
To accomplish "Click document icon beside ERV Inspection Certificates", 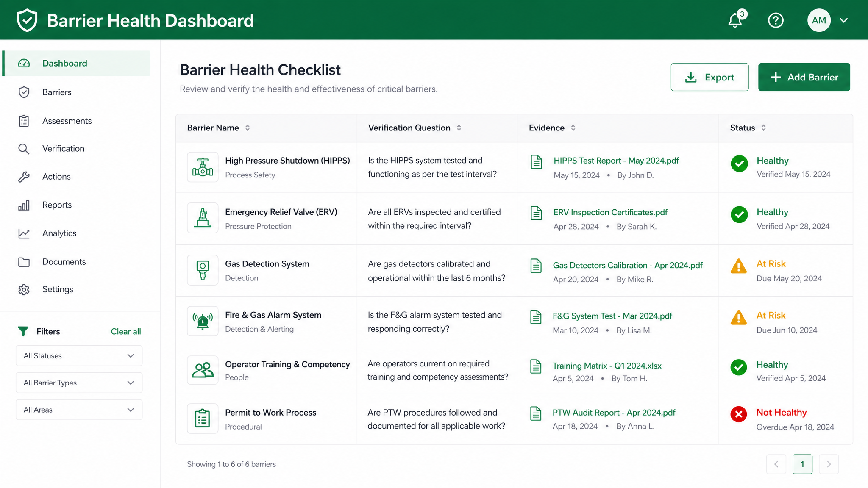I will pos(536,213).
